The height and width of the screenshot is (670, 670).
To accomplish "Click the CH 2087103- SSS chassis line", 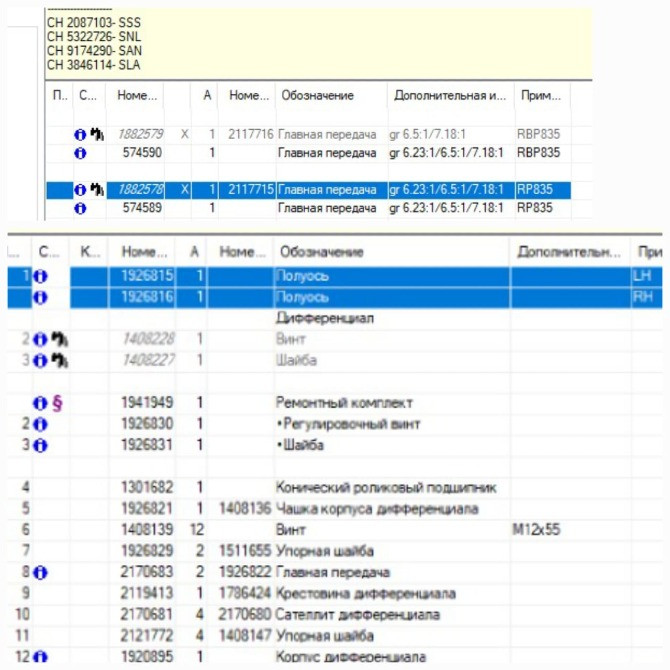I will (x=94, y=21).
